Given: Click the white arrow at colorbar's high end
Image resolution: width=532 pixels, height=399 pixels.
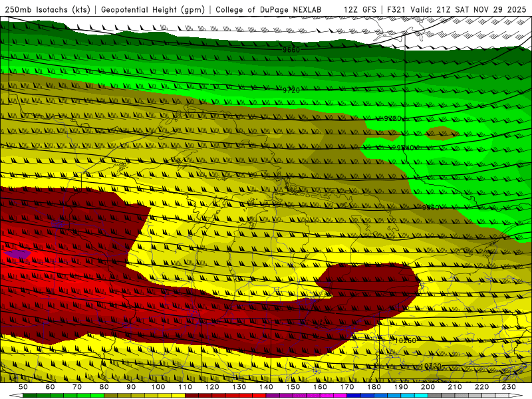Looking at the screenshot, I should 516,396.
